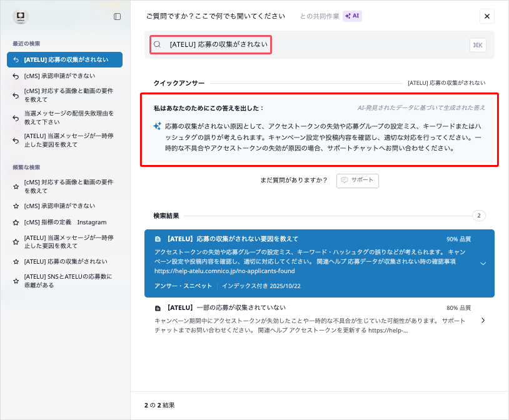Click the results count badge showing 2
The image size is (509, 420).
point(478,216)
